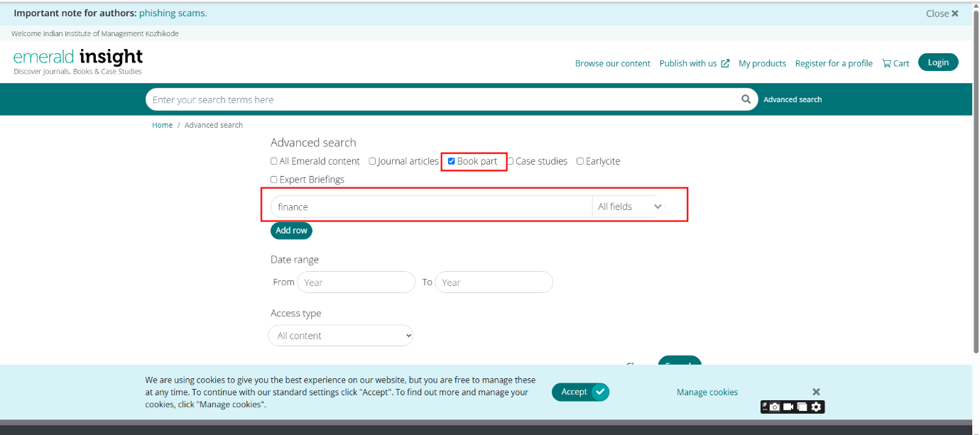Uncheck the Book part checkbox
Viewport: 980px width, 435px height.
[x=451, y=161]
